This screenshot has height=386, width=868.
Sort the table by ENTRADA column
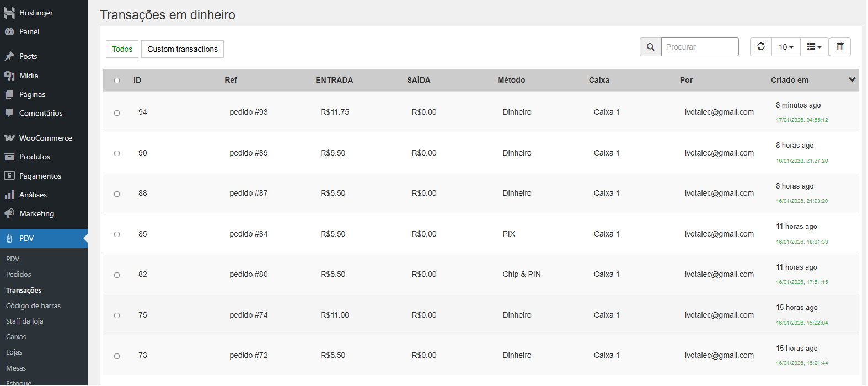point(334,80)
